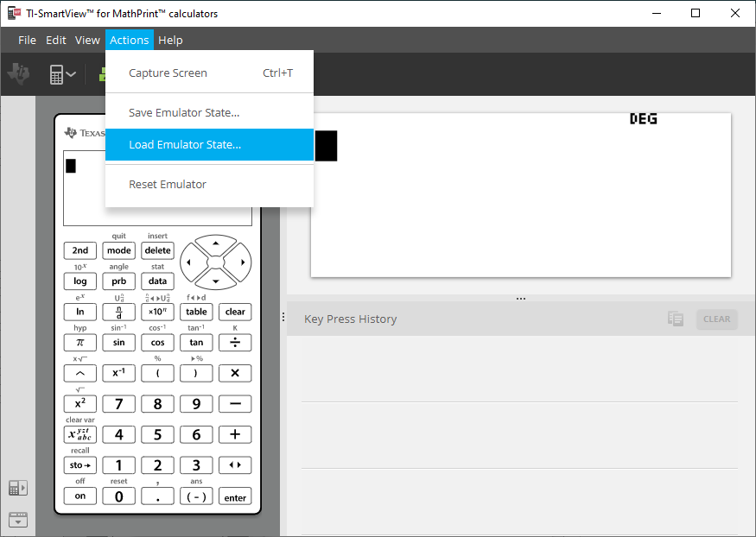
Task: Click the Texas Instruments logo toolbar icon
Action: tap(19, 74)
